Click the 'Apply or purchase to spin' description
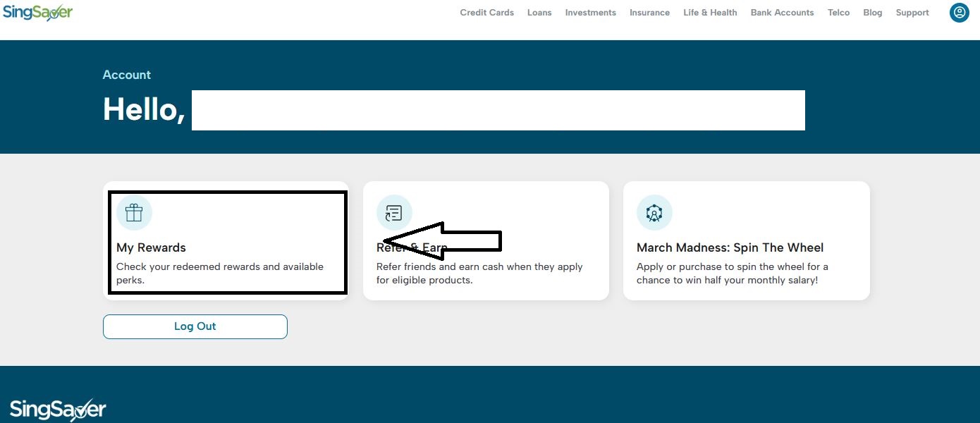The image size is (980, 423). (733, 274)
